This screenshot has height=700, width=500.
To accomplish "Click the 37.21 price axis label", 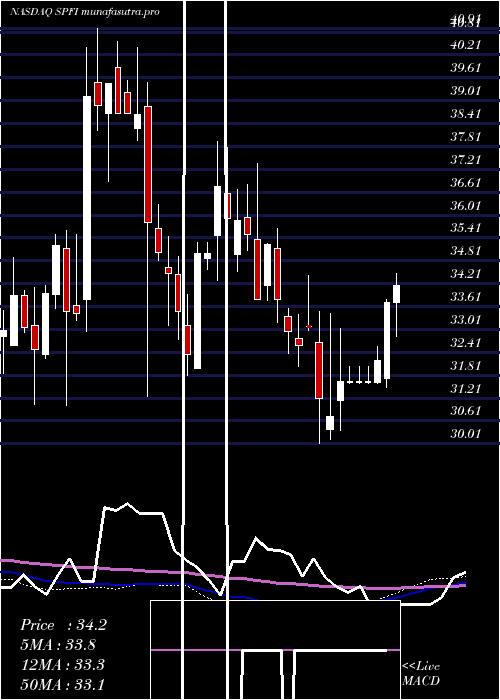I will click(465, 159).
